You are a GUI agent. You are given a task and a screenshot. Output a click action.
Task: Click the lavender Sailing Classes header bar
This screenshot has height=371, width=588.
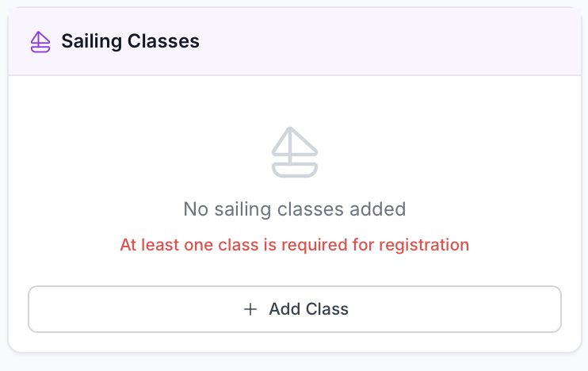pyautogui.click(x=396, y=41)
